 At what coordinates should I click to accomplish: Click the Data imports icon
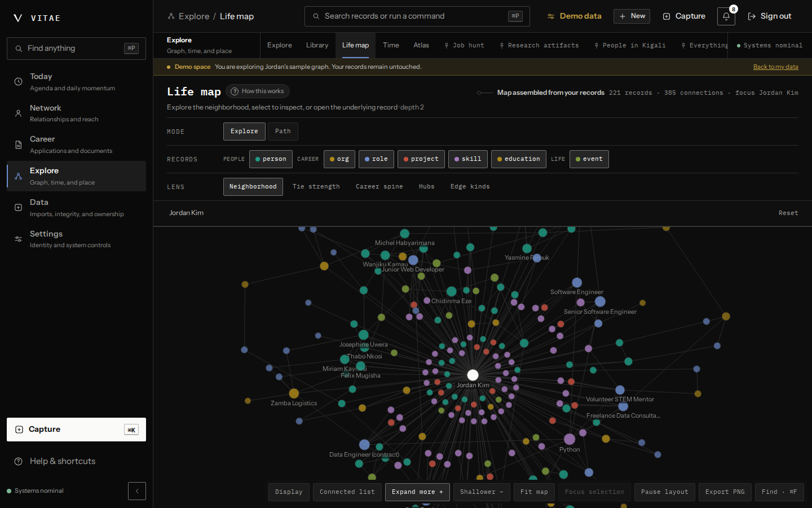19,208
